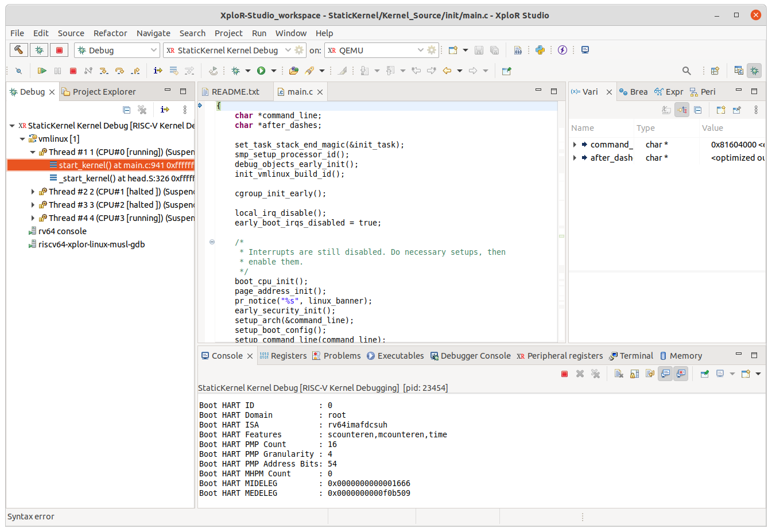Click the red Stop launch button
Screen dimensions: 772x532
pyautogui.click(x=59, y=51)
